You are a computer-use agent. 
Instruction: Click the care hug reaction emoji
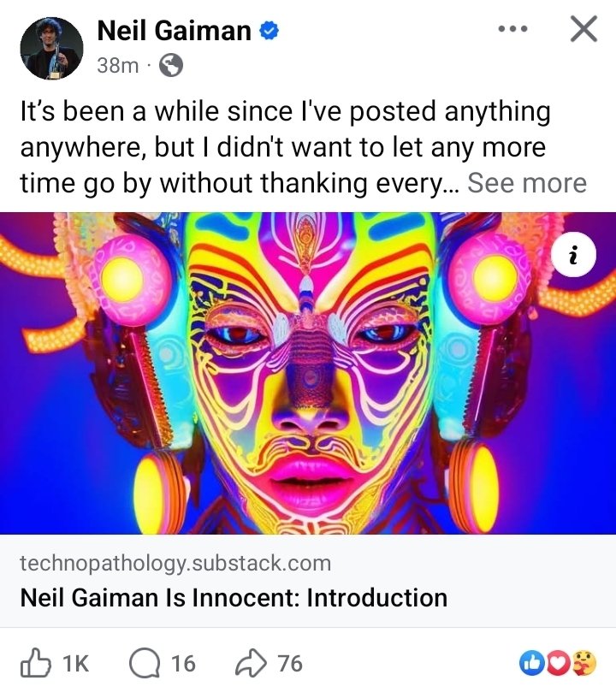coord(584,663)
